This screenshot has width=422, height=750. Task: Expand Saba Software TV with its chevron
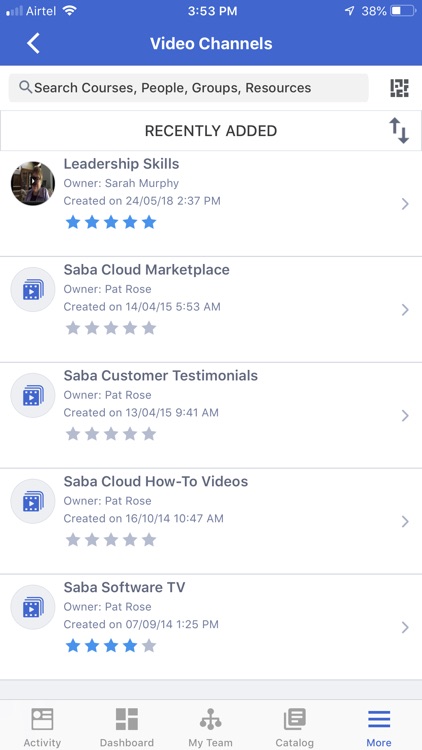[x=405, y=628]
